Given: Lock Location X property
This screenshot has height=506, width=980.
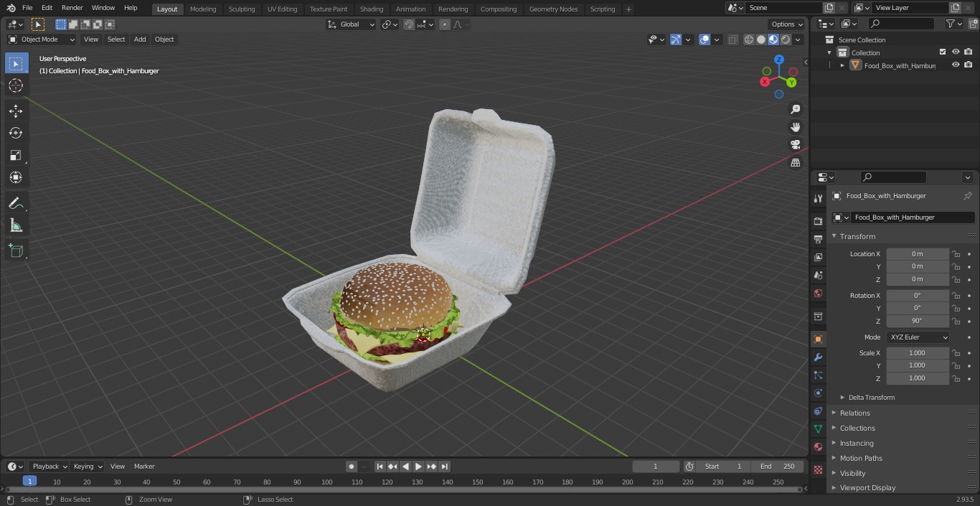Looking at the screenshot, I should [956, 254].
